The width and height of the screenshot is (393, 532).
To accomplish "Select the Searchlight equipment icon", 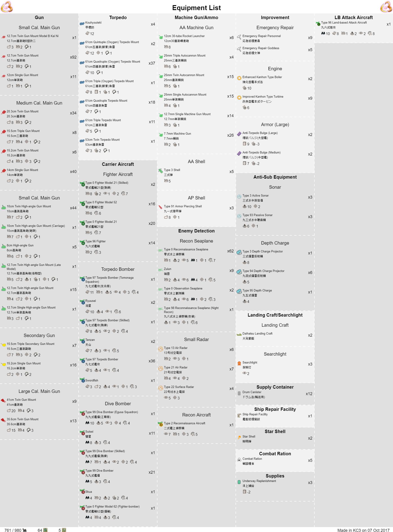I will click(x=239, y=363).
